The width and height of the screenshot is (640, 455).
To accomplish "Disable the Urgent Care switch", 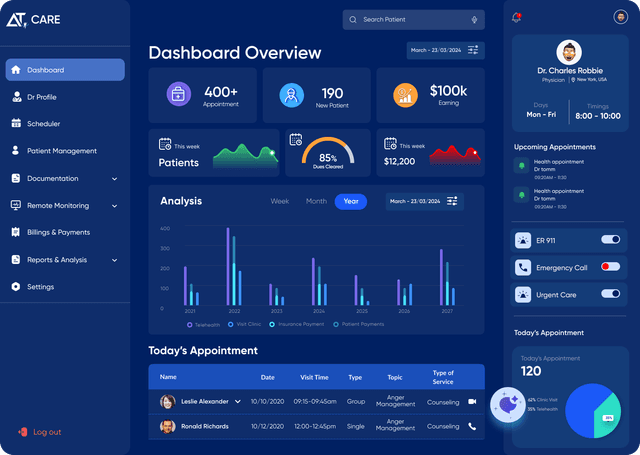I will [x=610, y=294].
